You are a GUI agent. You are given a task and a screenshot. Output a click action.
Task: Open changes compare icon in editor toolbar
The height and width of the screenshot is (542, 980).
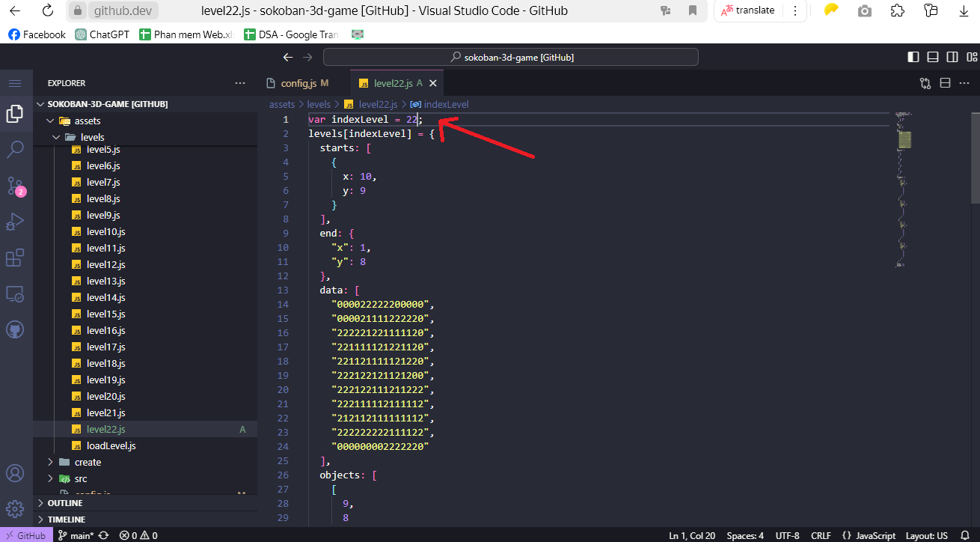pos(925,83)
